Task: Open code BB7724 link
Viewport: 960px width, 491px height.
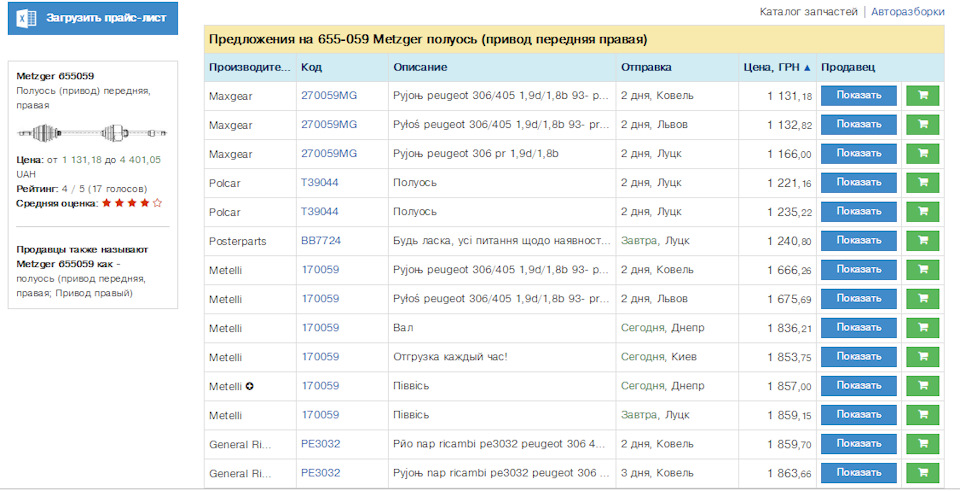Action: (x=321, y=241)
